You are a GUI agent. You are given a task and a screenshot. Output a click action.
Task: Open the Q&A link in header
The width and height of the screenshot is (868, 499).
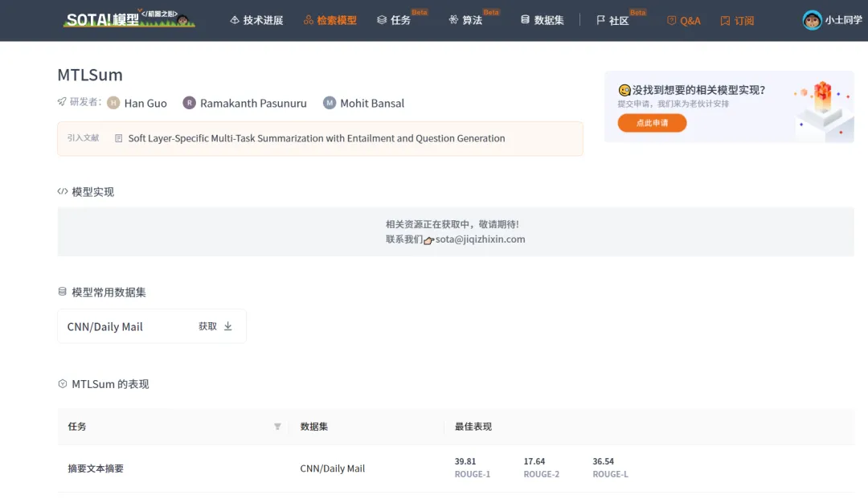click(x=684, y=20)
